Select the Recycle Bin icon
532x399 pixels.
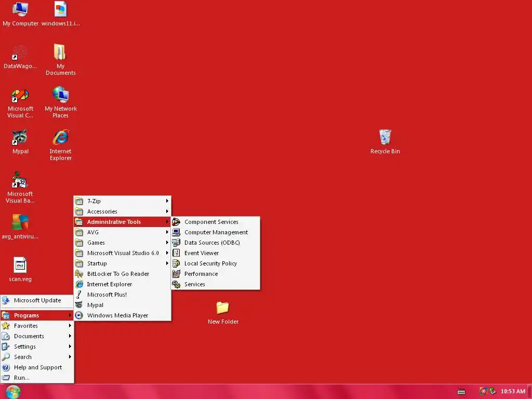click(x=385, y=142)
